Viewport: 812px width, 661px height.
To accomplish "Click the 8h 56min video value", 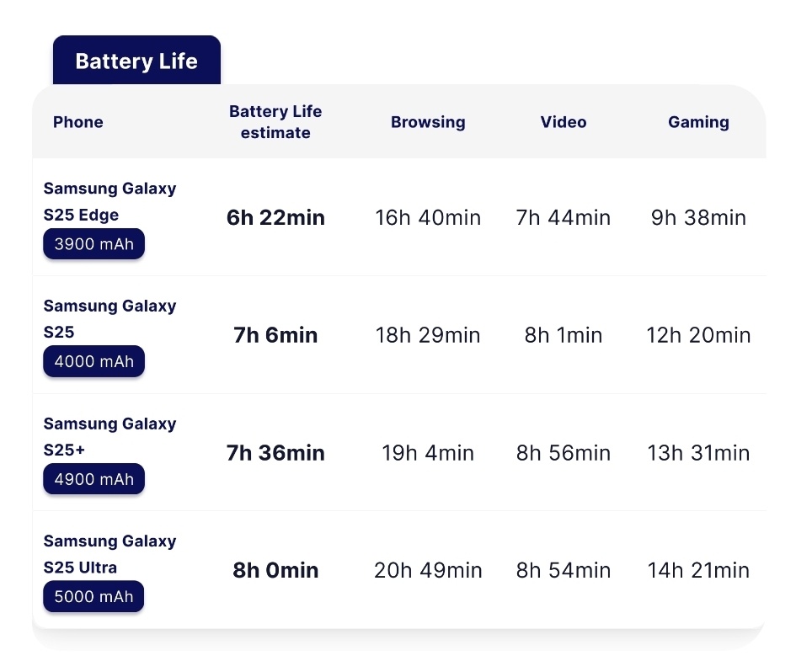I will pyautogui.click(x=564, y=453).
